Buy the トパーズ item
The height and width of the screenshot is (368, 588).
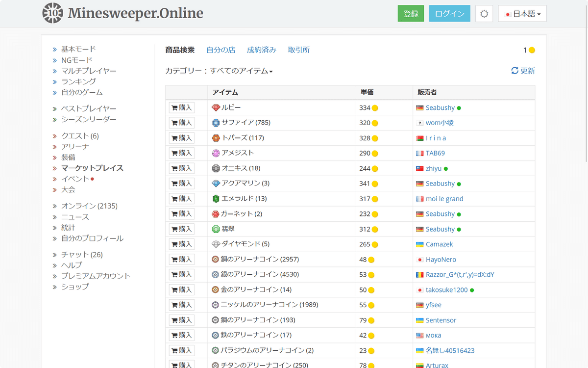point(181,138)
